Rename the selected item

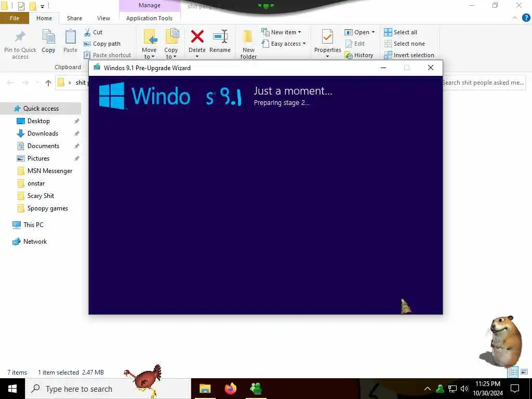pyautogui.click(x=220, y=41)
